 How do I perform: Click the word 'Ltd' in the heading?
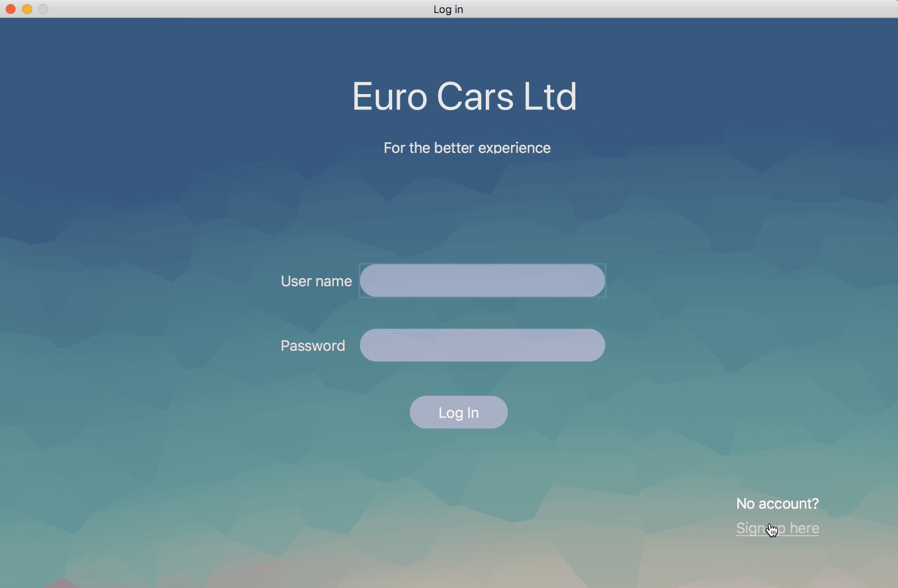coord(550,97)
